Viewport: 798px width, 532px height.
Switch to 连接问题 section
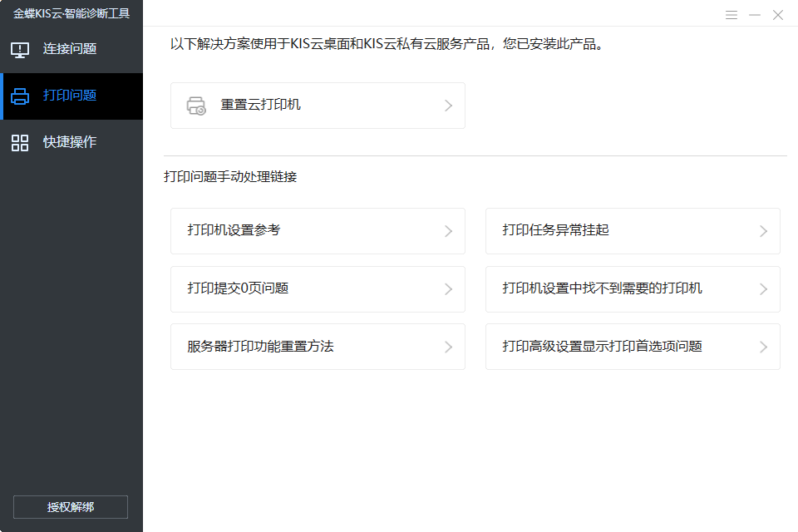point(71,49)
